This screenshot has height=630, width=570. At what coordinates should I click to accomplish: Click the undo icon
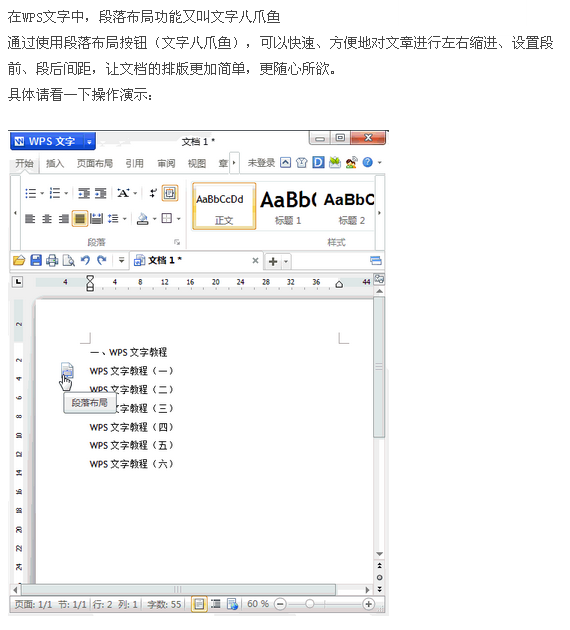pos(85,260)
